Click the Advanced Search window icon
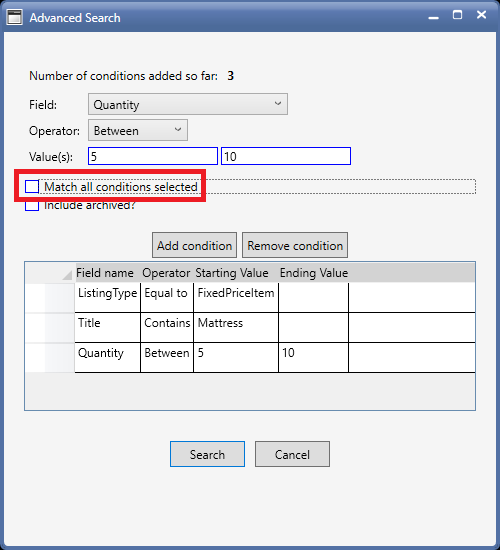 (x=14, y=17)
